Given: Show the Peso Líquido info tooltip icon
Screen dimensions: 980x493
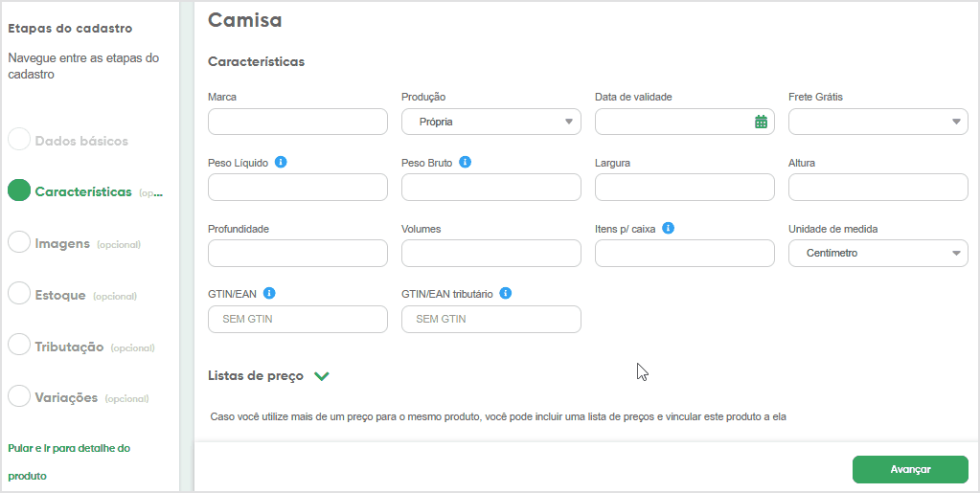Looking at the screenshot, I should click(x=282, y=162).
